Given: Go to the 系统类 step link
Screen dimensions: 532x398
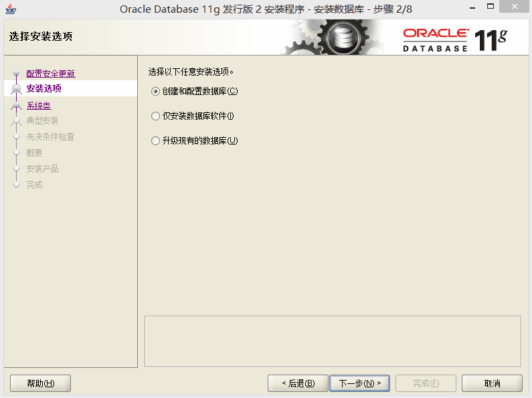Looking at the screenshot, I should [x=39, y=106].
